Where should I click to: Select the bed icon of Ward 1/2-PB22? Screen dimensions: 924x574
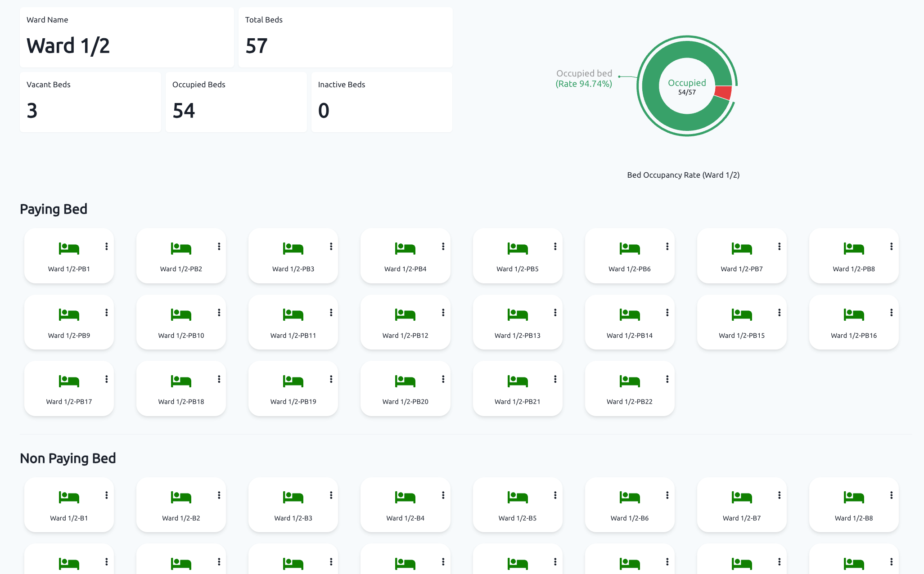pyautogui.click(x=630, y=381)
